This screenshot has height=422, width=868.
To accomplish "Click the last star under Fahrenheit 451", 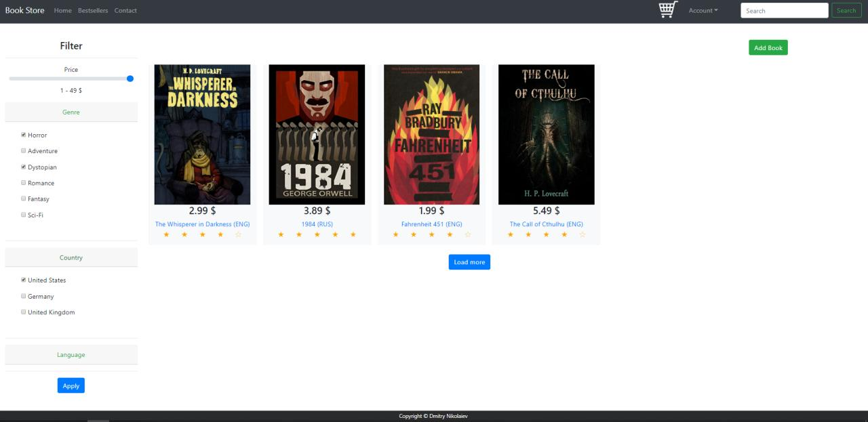I will click(x=467, y=234).
